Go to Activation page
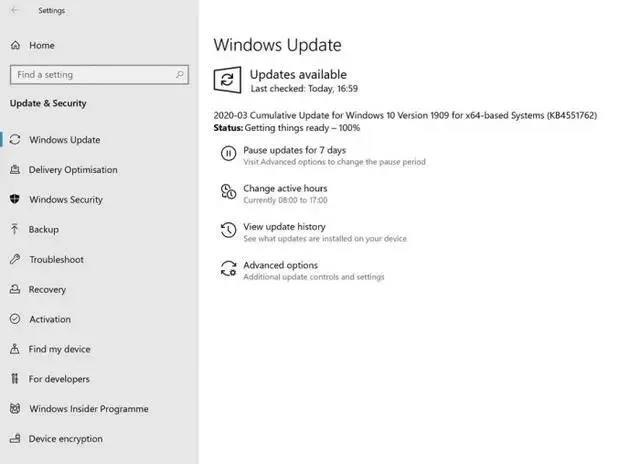The height and width of the screenshot is (464, 640). [50, 319]
